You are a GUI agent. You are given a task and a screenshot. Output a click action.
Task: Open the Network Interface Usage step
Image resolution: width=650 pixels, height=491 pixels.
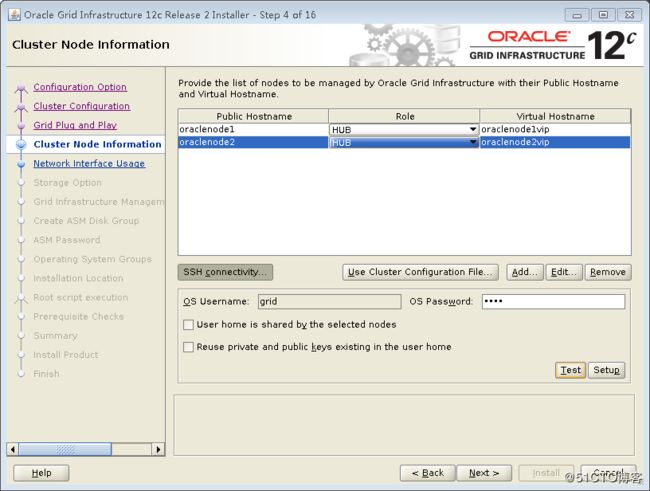89,163
